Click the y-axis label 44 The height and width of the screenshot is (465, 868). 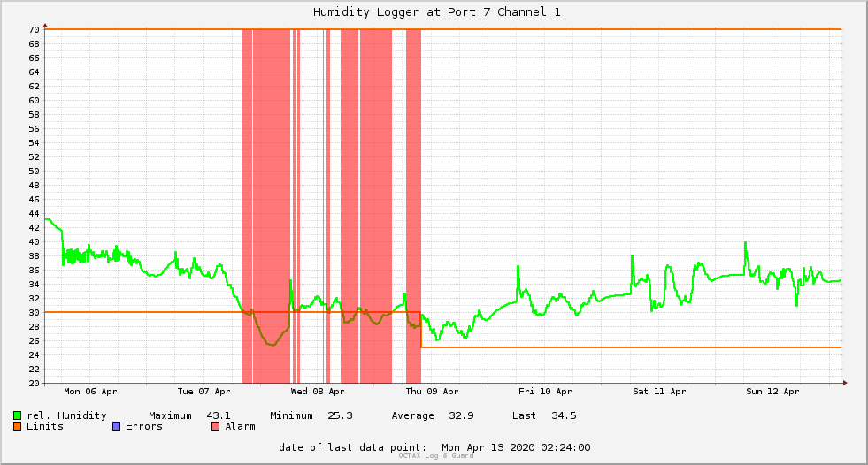35,214
